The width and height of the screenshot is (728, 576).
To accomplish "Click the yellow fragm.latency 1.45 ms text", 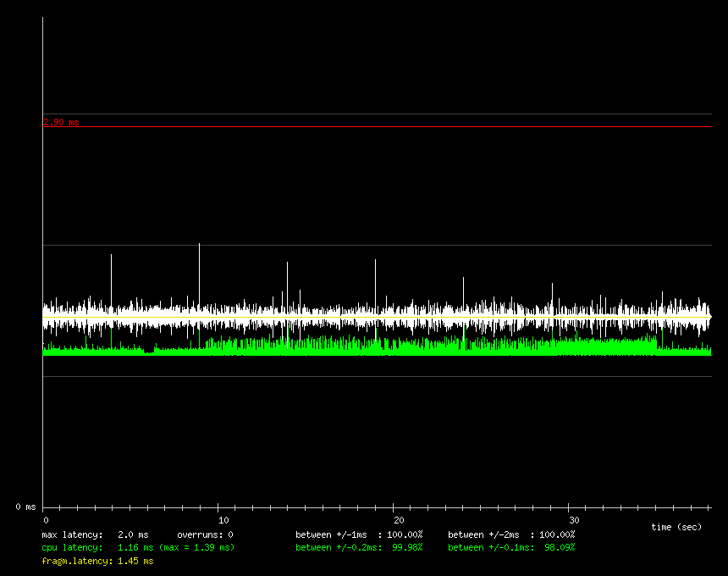I will coord(97,561).
